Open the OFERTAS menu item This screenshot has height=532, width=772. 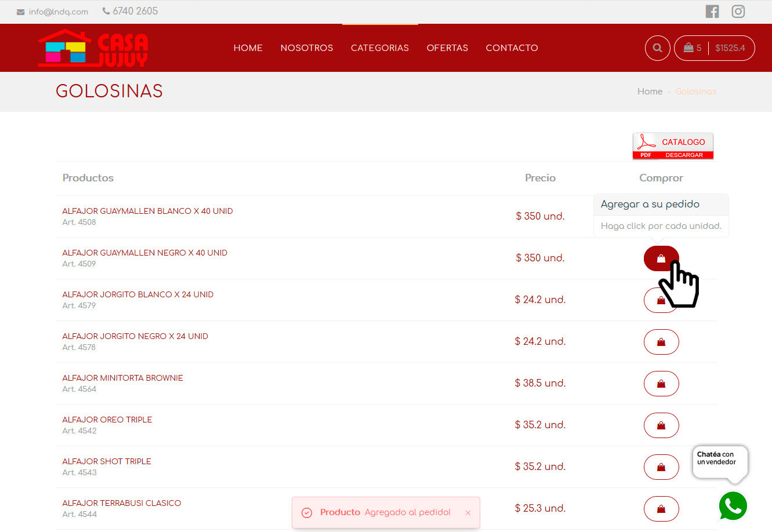pyautogui.click(x=447, y=48)
